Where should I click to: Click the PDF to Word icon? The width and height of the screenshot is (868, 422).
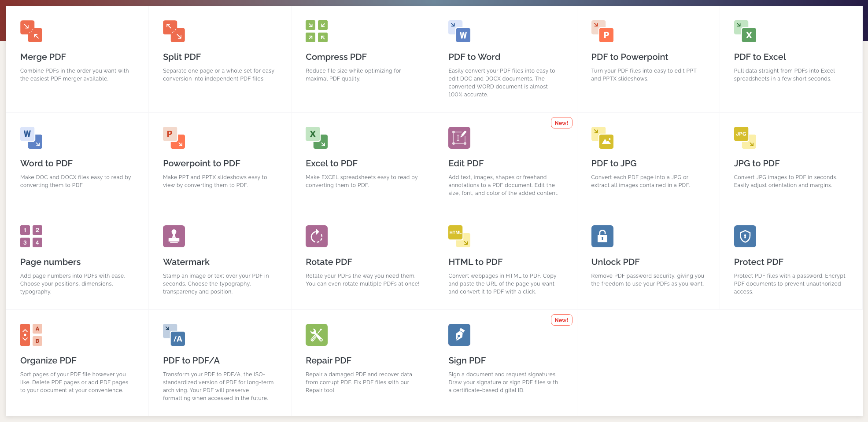pos(459,31)
